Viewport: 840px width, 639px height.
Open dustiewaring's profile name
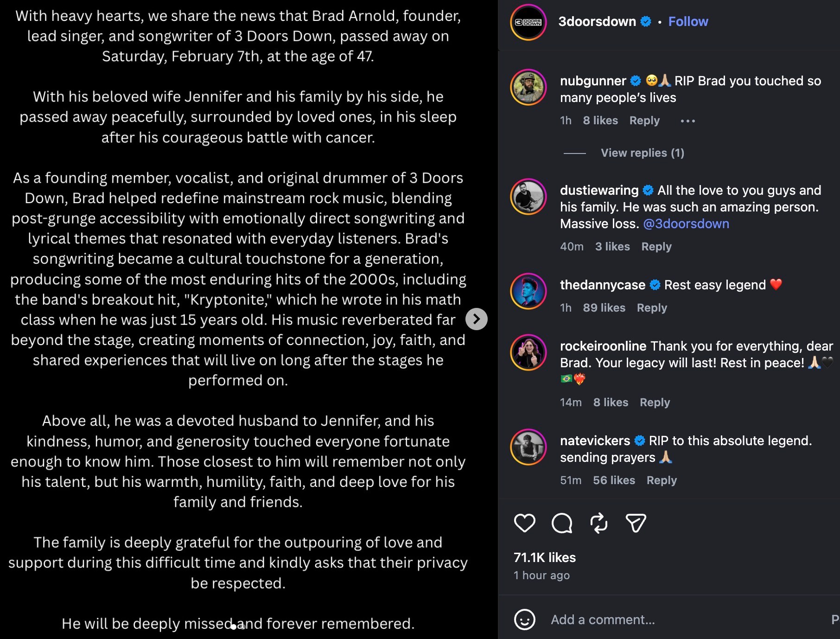tap(599, 190)
